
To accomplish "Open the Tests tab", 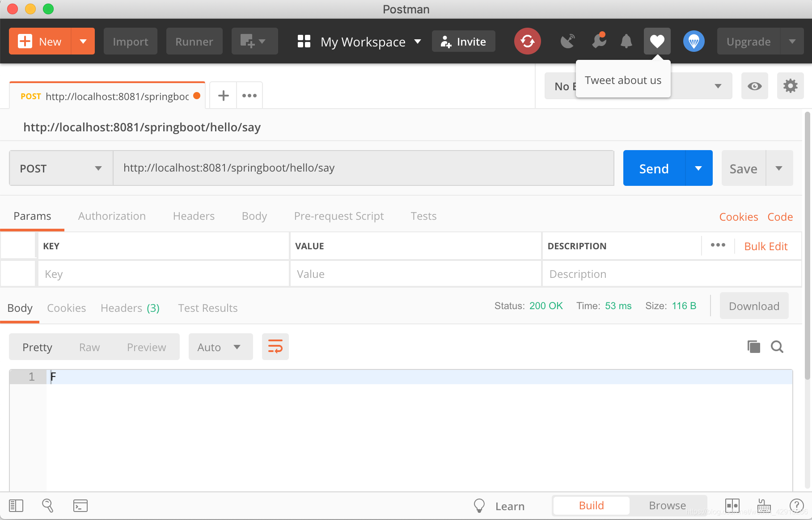I will tap(423, 216).
